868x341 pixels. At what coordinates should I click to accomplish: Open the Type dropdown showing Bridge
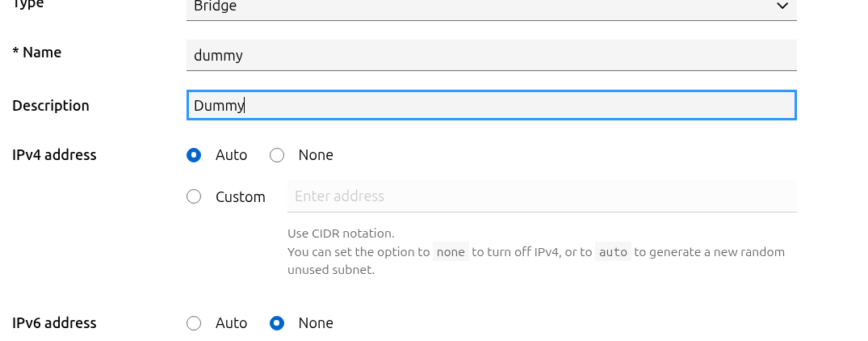click(x=492, y=9)
